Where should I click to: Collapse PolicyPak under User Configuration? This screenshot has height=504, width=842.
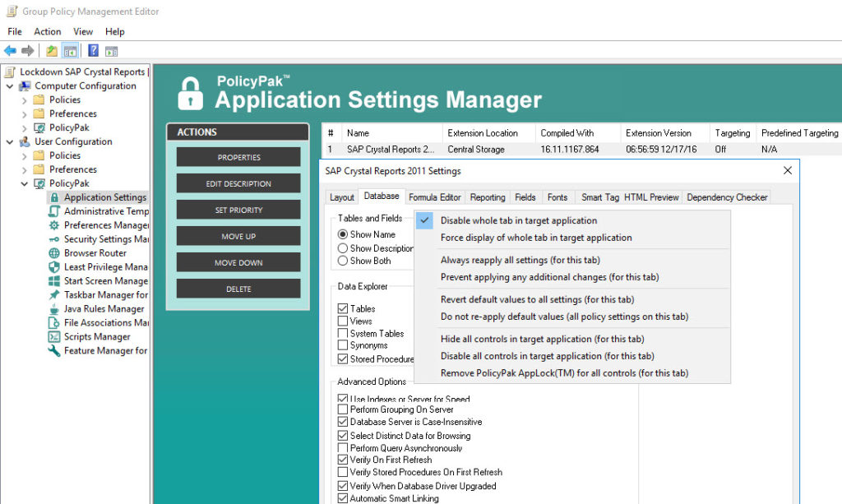pyautogui.click(x=24, y=183)
